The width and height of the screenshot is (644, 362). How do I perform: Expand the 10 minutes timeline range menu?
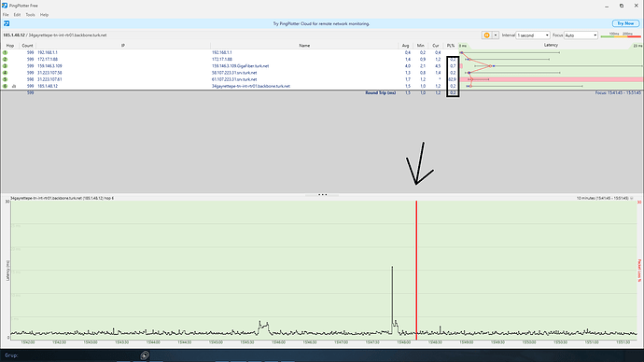tap(632, 198)
